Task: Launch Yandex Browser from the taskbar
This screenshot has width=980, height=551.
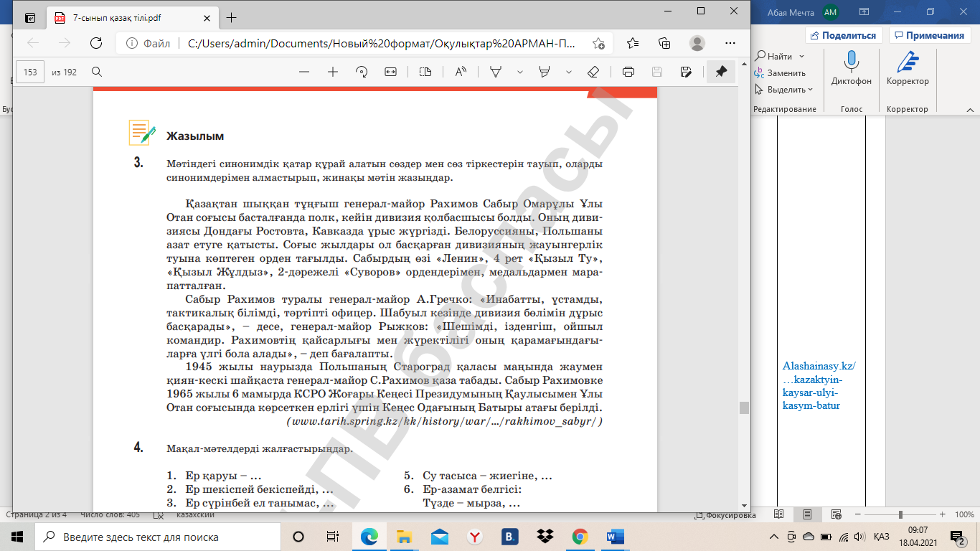Action: 475,537
